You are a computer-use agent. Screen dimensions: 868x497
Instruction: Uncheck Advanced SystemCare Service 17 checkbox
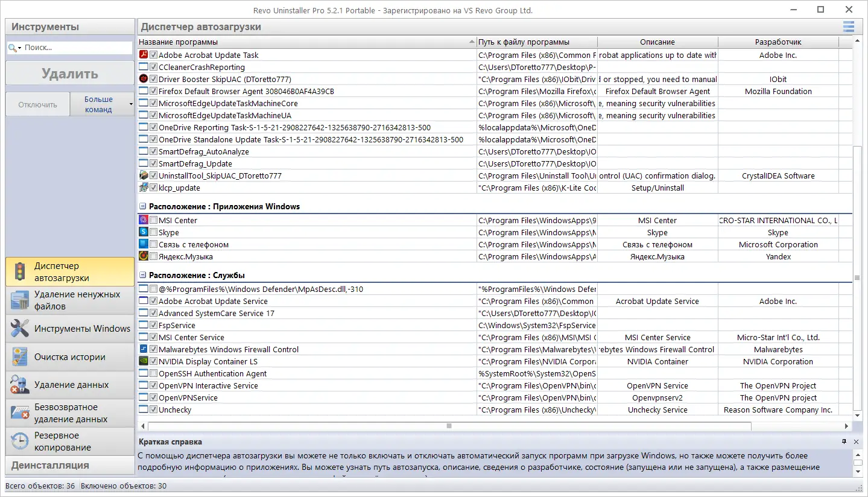coord(153,313)
